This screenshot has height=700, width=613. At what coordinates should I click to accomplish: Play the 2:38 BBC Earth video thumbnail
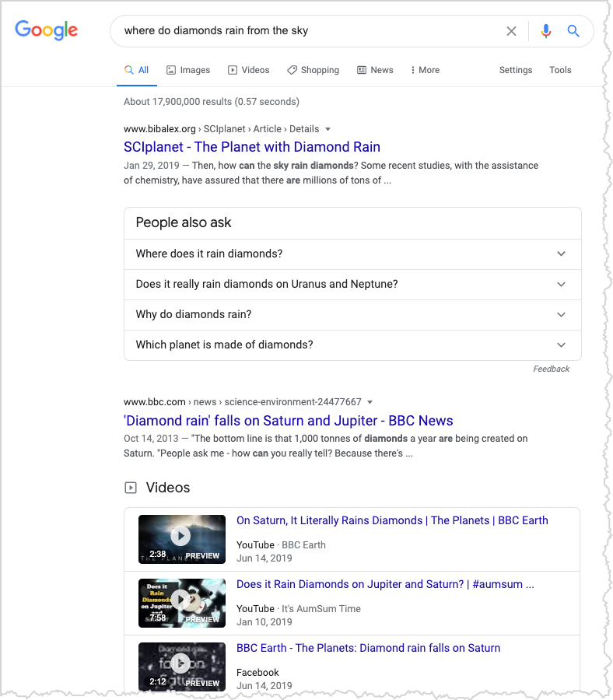point(182,539)
